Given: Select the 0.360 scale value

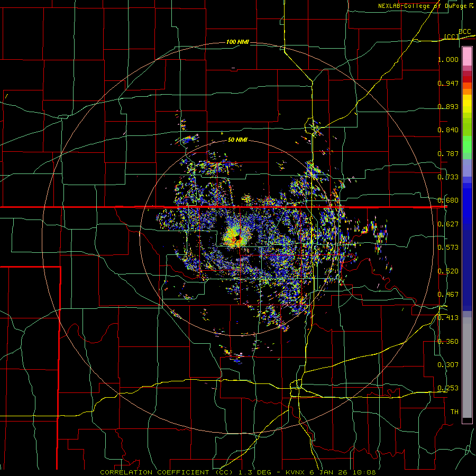Looking at the screenshot, I should click(x=448, y=342).
